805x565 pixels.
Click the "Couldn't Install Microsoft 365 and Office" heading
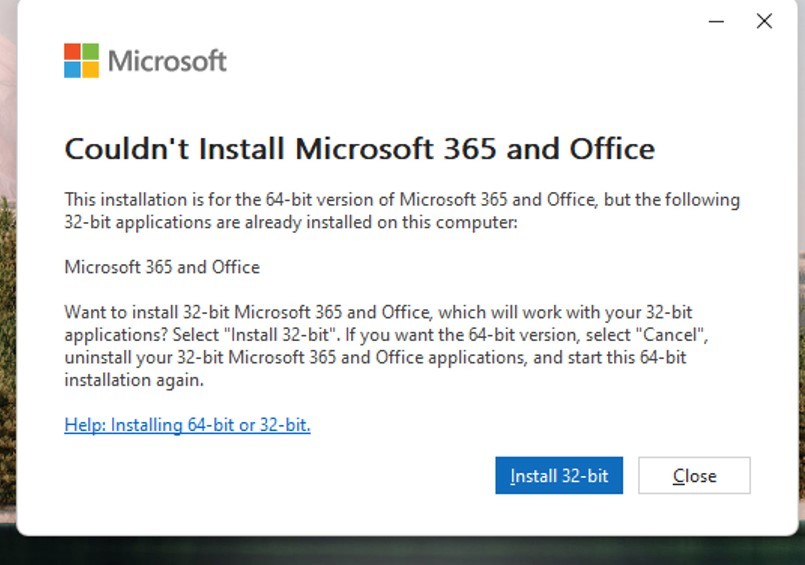coord(359,149)
